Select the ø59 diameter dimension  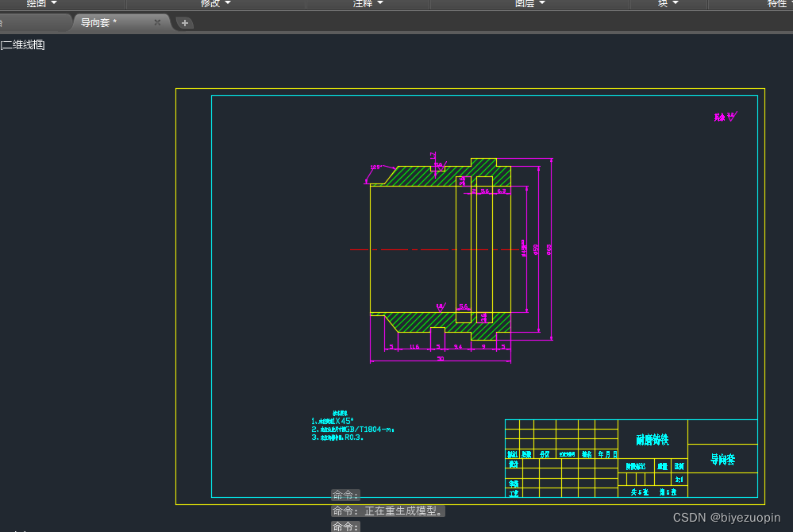tap(536, 249)
